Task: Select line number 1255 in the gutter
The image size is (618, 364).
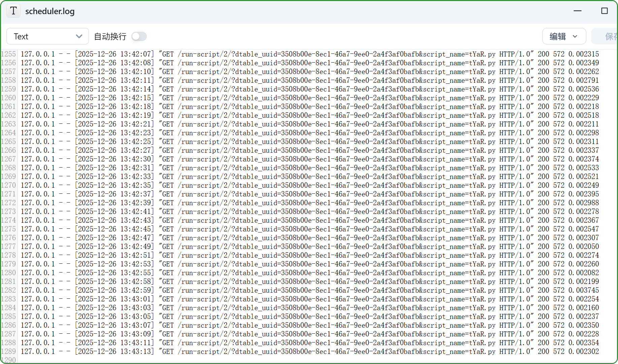Action: [x=8, y=54]
